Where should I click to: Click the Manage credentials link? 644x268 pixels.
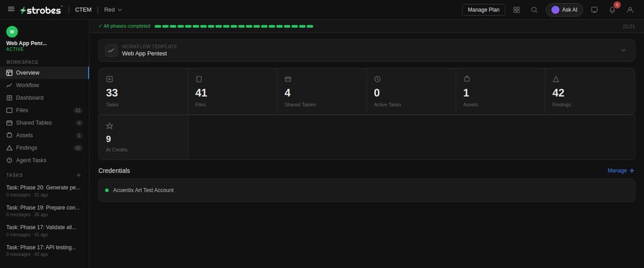[x=621, y=170]
